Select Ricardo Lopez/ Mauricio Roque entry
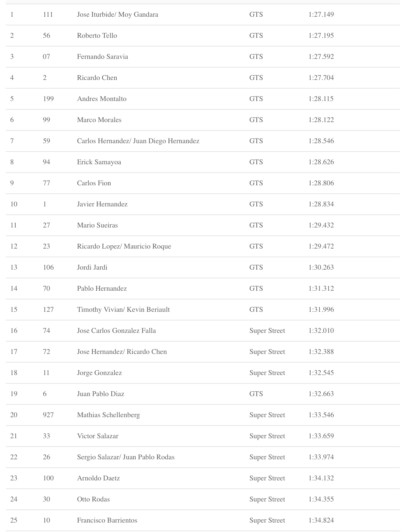Image resolution: width=416 pixels, height=532 pixels. point(124,246)
